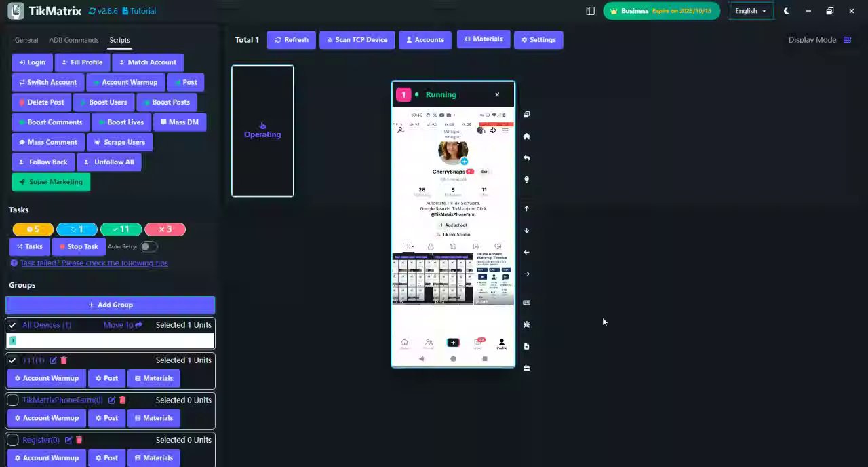The width and height of the screenshot is (868, 467).
Task: Open Account Warmup for 111(1) group
Action: 46,379
